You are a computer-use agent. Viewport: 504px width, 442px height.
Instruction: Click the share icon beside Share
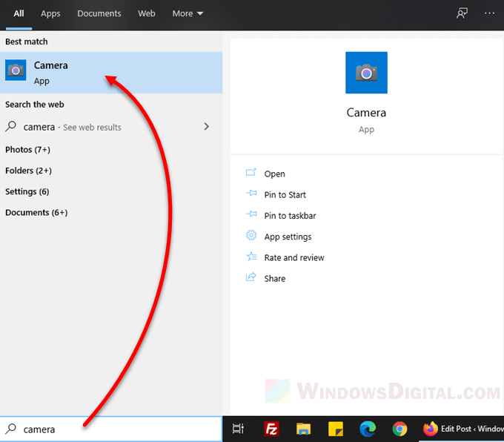251,277
